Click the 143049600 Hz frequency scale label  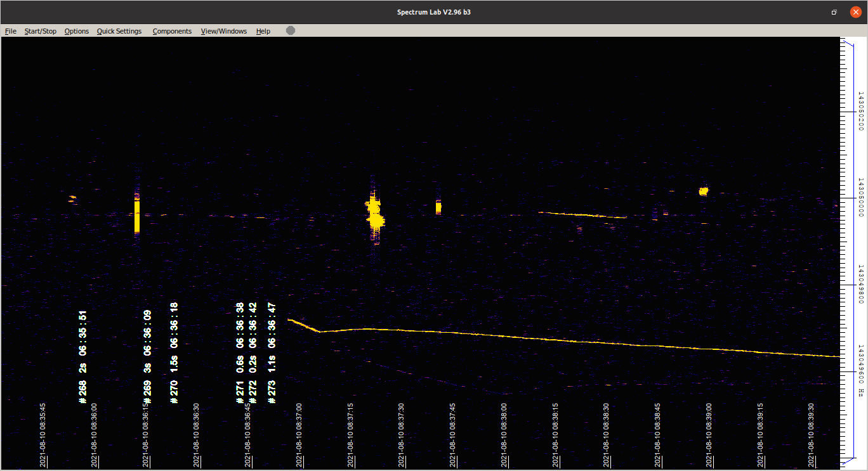[x=861, y=371]
